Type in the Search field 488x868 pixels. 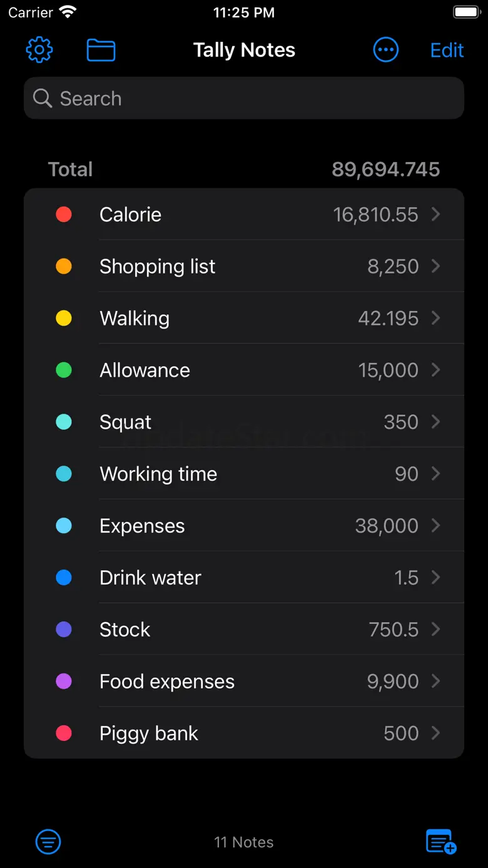pyautogui.click(x=250, y=98)
